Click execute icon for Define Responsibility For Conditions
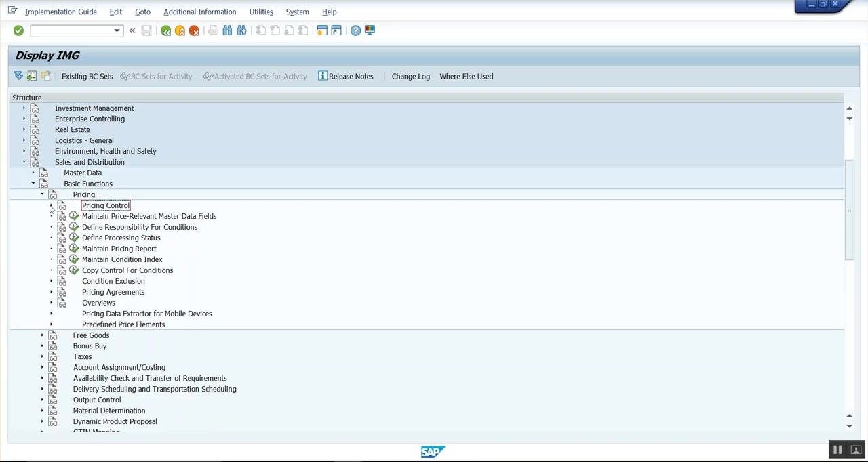The image size is (868, 462). 74,227
